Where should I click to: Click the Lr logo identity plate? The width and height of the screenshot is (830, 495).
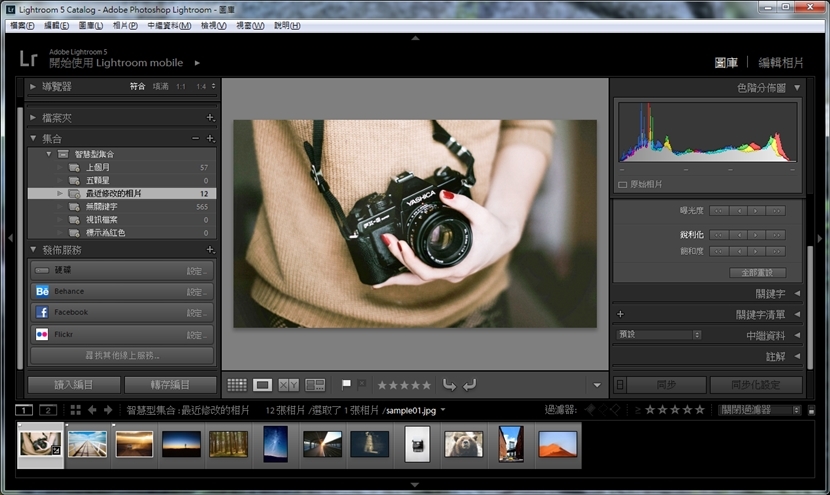tap(28, 58)
